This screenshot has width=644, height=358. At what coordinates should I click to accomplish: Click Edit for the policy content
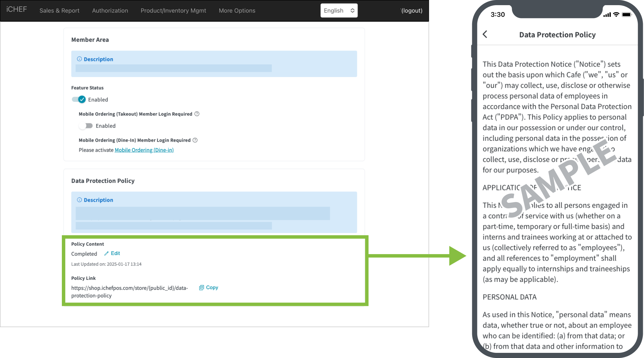[115, 253]
